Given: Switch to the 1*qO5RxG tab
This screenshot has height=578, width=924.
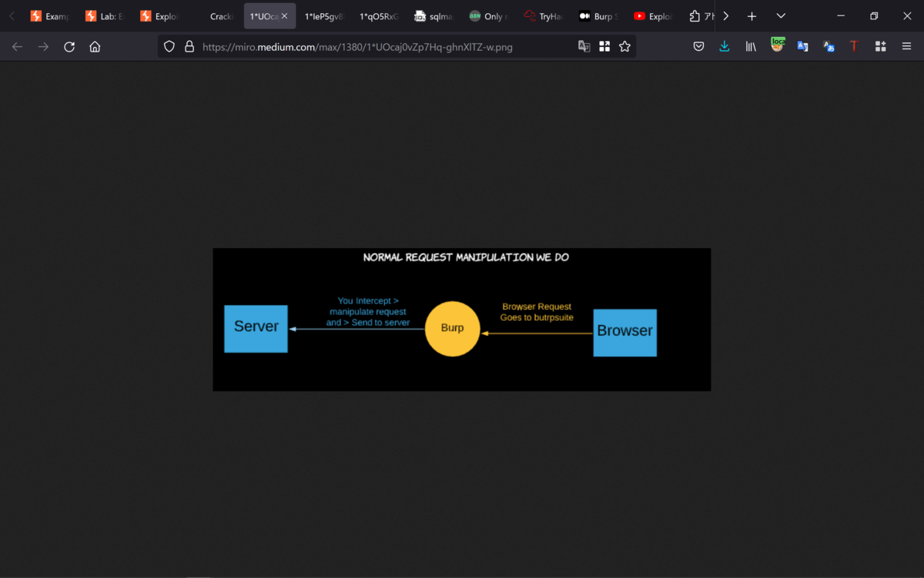Looking at the screenshot, I should [x=379, y=16].
